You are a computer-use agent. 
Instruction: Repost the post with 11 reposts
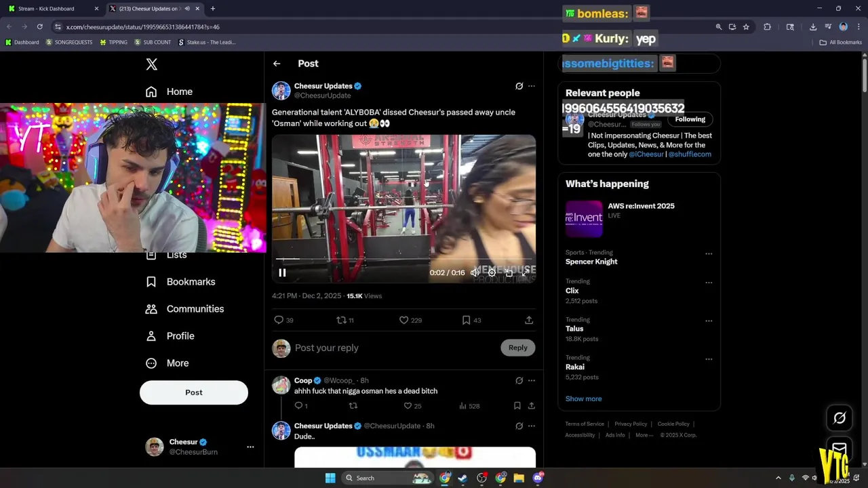341,320
